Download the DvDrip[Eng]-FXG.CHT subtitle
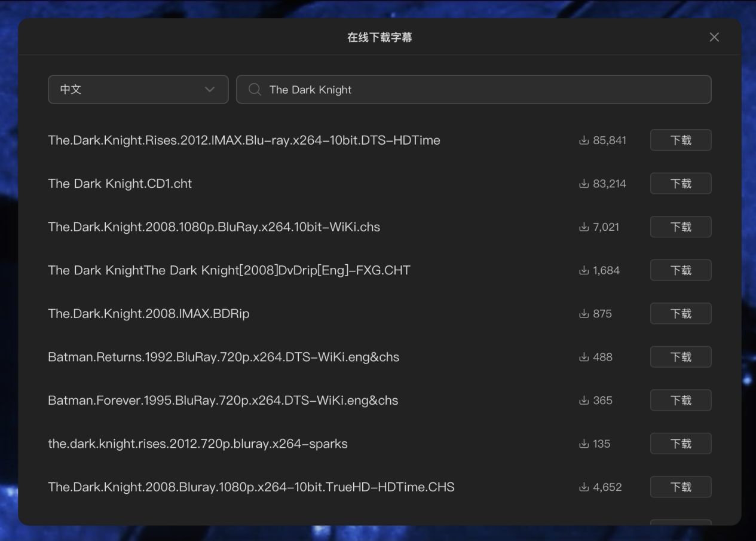Screen dimensions: 756x541 click(x=681, y=270)
